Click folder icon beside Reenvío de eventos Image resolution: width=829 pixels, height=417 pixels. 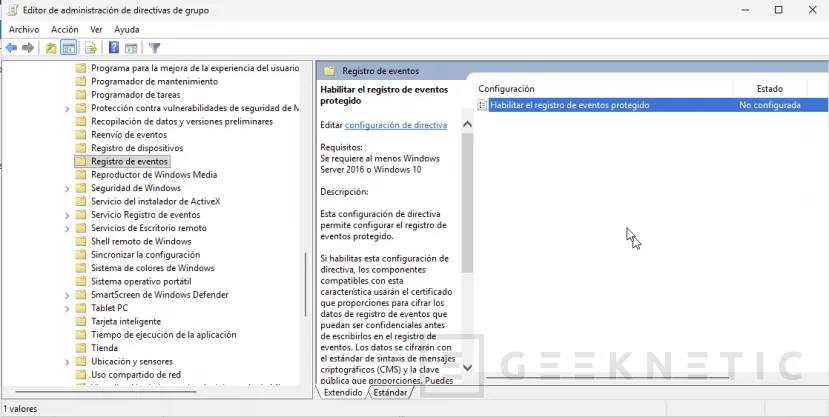(80, 135)
